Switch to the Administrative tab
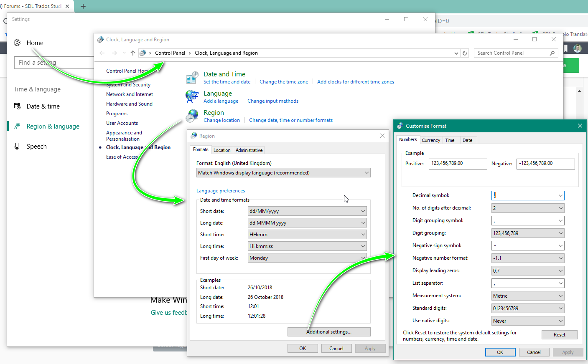This screenshot has height=364, width=588. pos(249,150)
